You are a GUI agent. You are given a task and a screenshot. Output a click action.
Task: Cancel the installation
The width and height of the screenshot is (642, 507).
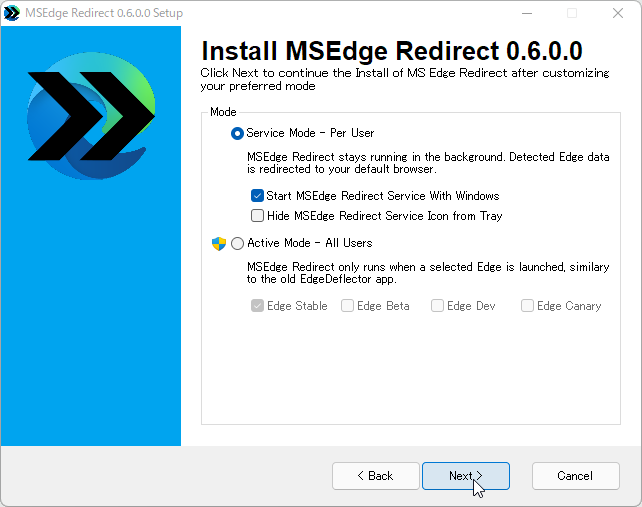[x=575, y=476]
